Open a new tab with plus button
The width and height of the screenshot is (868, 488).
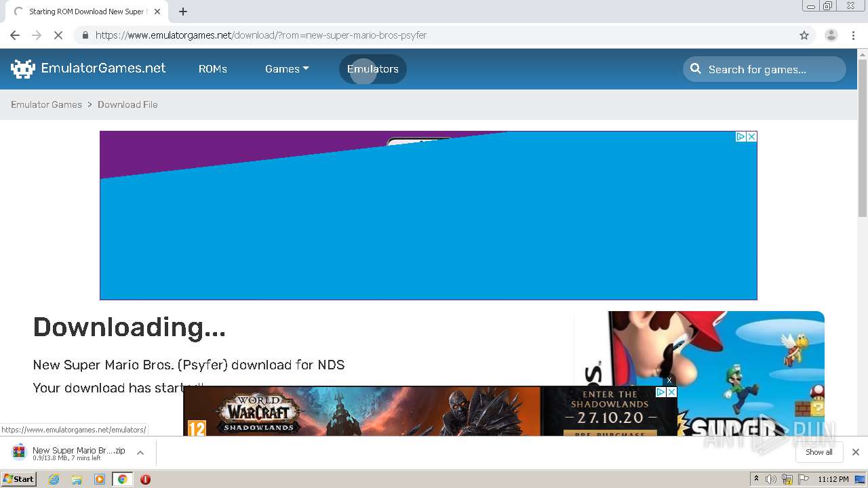tap(183, 12)
